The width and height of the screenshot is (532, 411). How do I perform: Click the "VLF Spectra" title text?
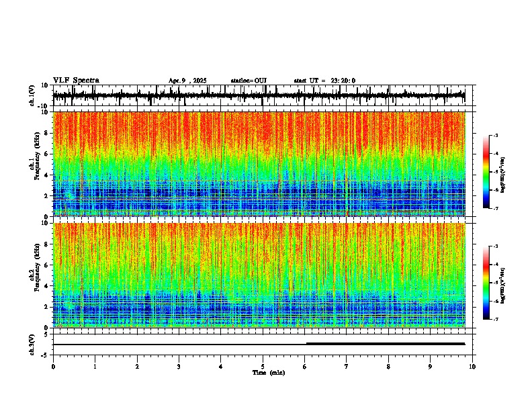(x=76, y=81)
